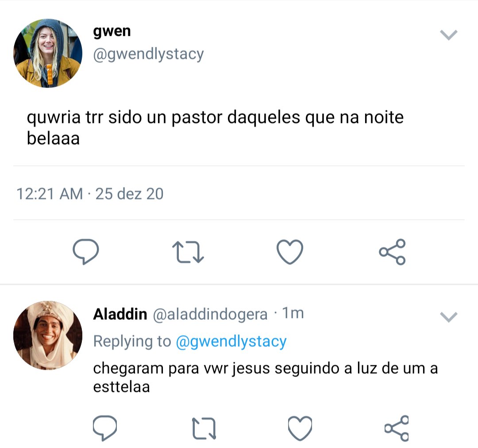Viewport: 478px width, 448px height.
Task: Open options chevron on gwen's tweet
Action: pos(449,35)
